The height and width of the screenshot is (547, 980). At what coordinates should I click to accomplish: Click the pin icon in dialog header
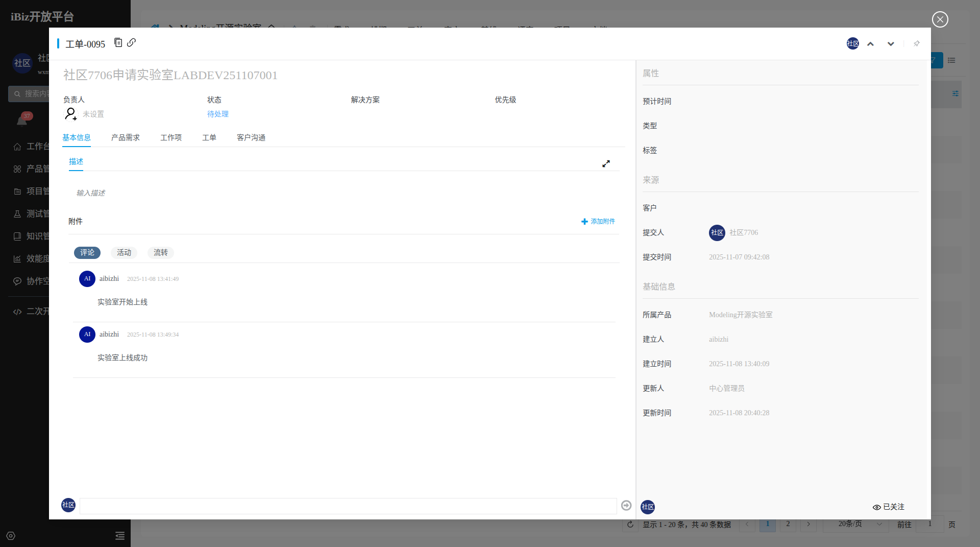pyautogui.click(x=916, y=44)
